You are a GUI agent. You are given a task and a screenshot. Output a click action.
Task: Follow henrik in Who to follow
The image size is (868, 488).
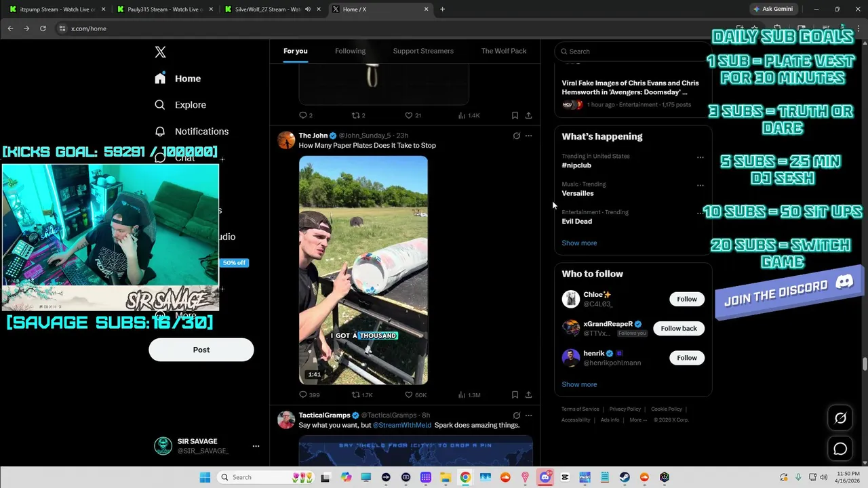pos(687,358)
